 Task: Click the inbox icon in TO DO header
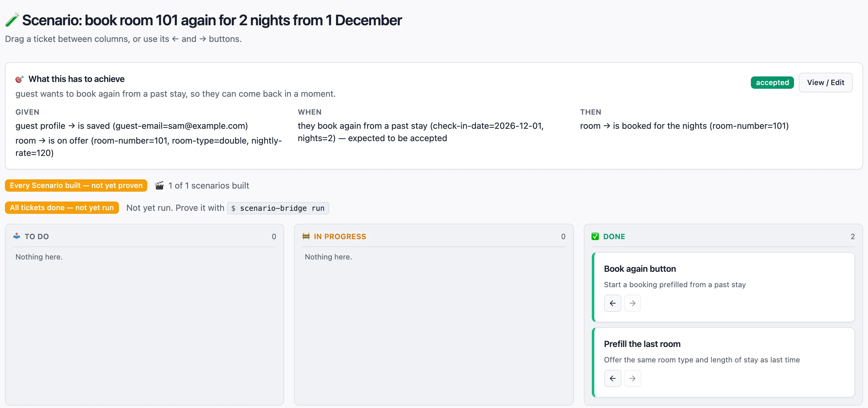[17, 236]
